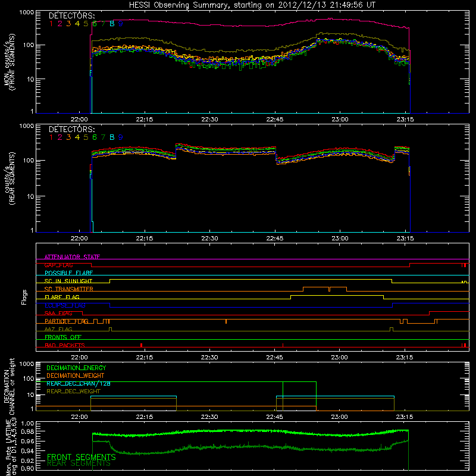The width and height of the screenshot is (476, 476).
Task: Click the DECIMATION CHANNEL or weight axis label
Action: coord(9,386)
